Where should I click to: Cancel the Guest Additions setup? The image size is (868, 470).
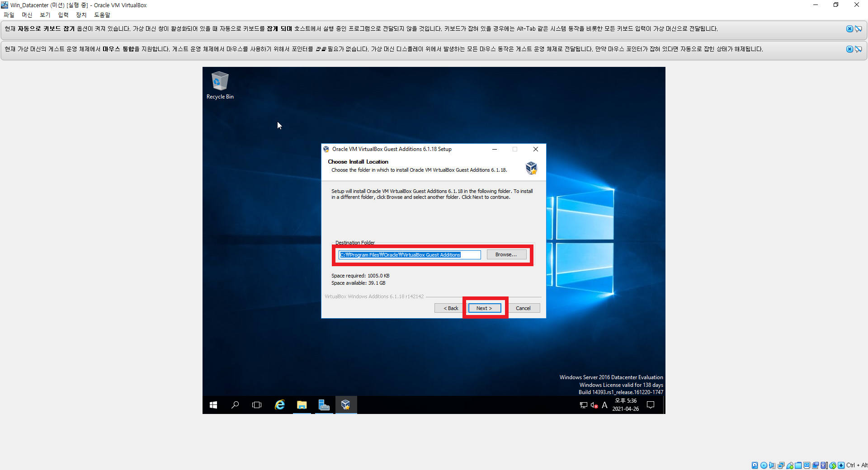523,308
